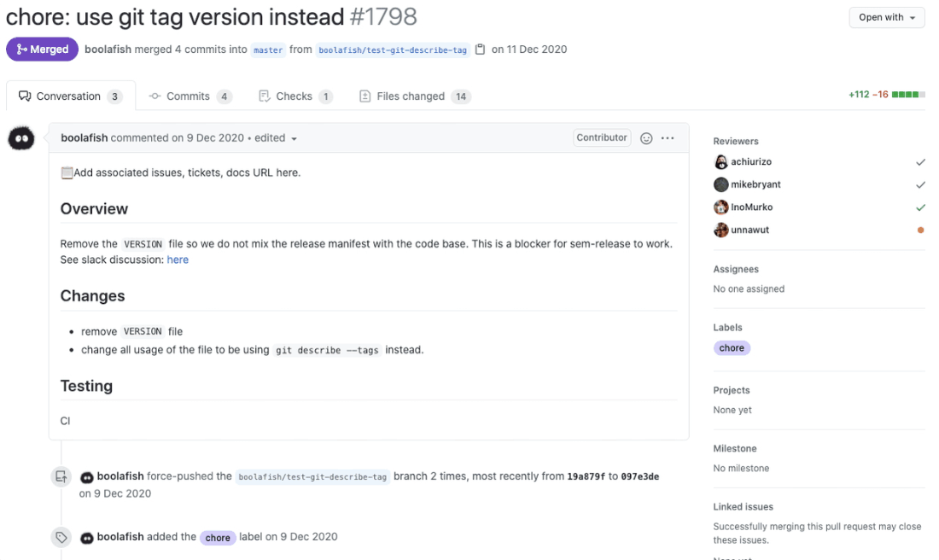Open commit hash 19a879f
Image resolution: width=939 pixels, height=560 pixels.
point(586,476)
